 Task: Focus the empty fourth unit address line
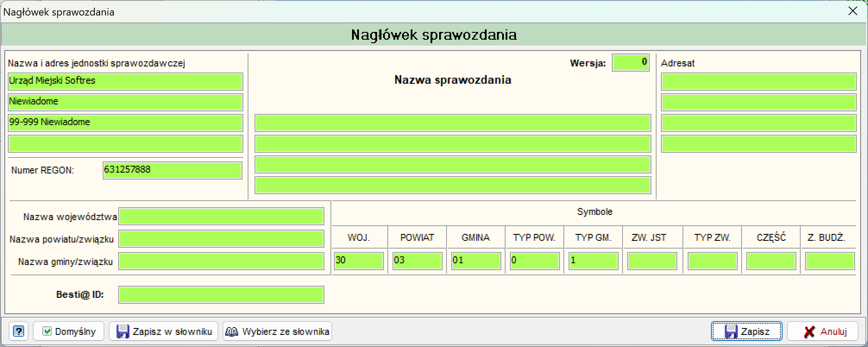point(125,144)
